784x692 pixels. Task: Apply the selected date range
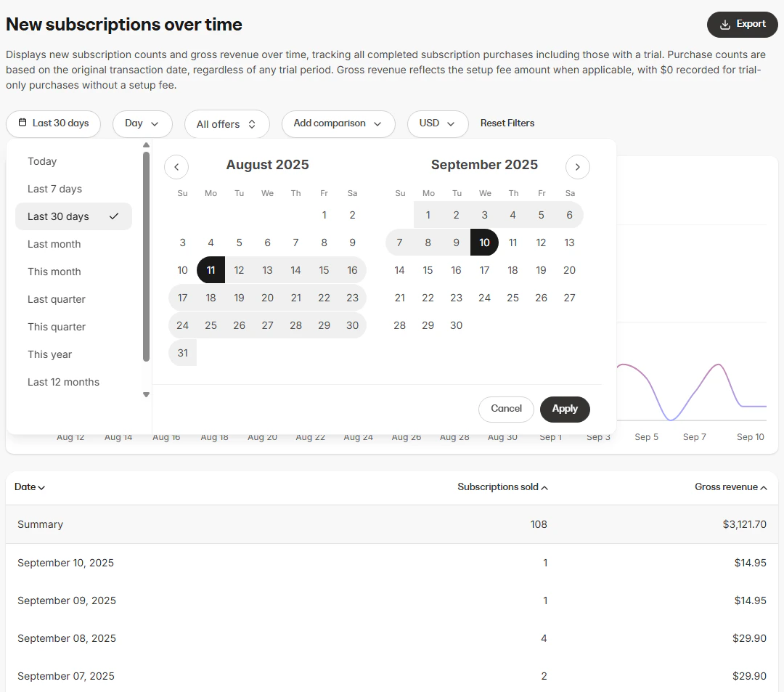(x=565, y=409)
